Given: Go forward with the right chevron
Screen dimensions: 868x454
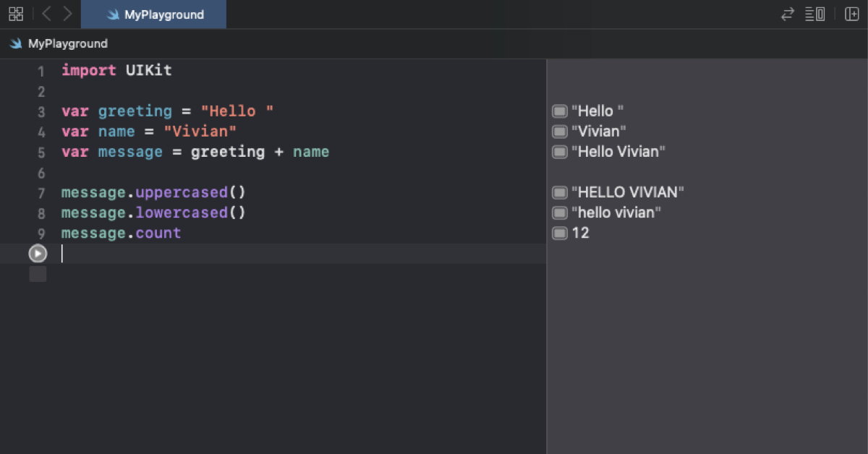Looking at the screenshot, I should (67, 14).
